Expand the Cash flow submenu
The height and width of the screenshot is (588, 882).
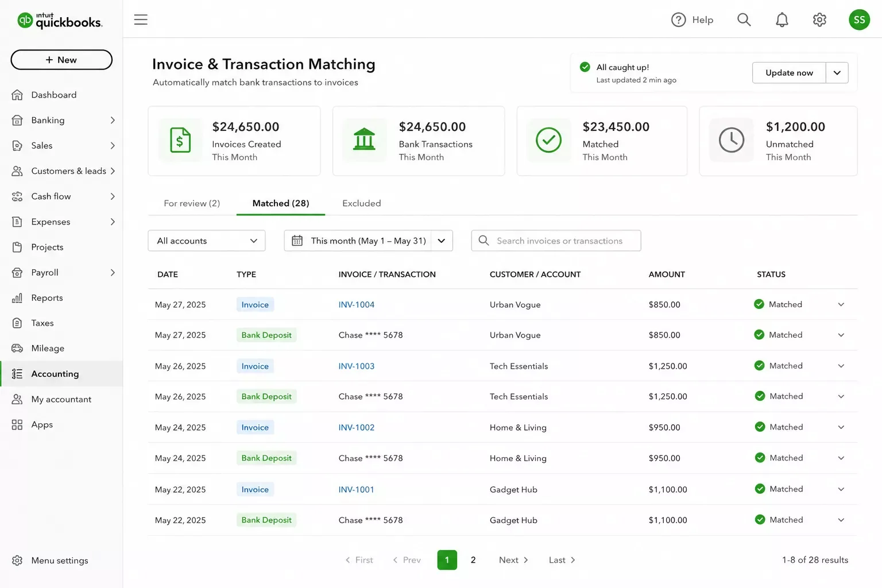(x=113, y=196)
